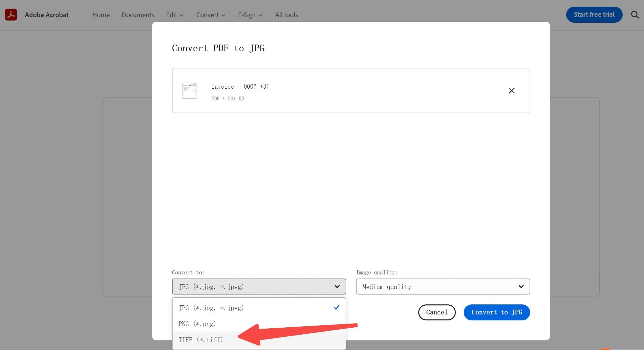This screenshot has width=644, height=350.
Task: Click the Invoice PDF file thumbnail
Action: click(190, 90)
